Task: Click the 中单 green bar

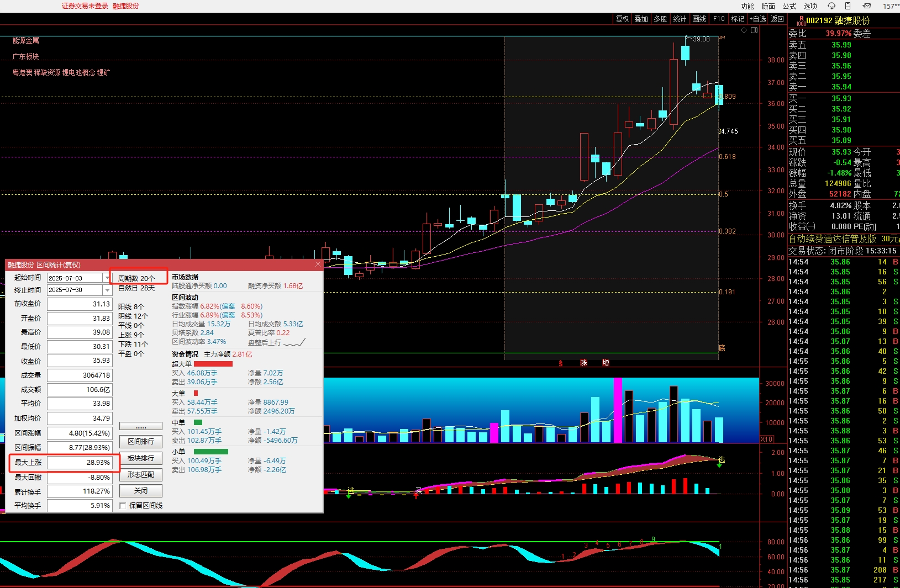Action: point(198,422)
